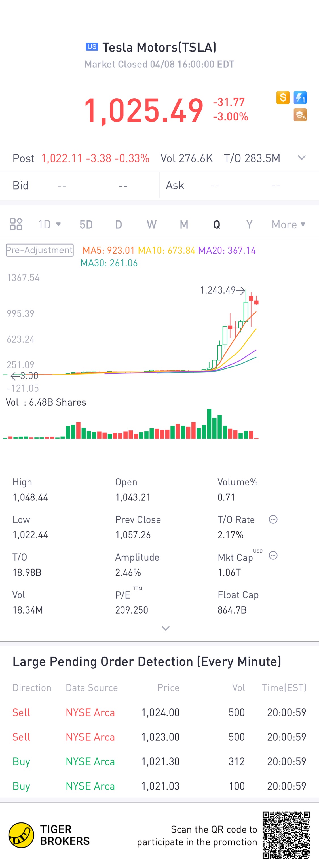This screenshot has width=319, height=868.
Task: Tap the US market flag badge
Action: pos(92,47)
